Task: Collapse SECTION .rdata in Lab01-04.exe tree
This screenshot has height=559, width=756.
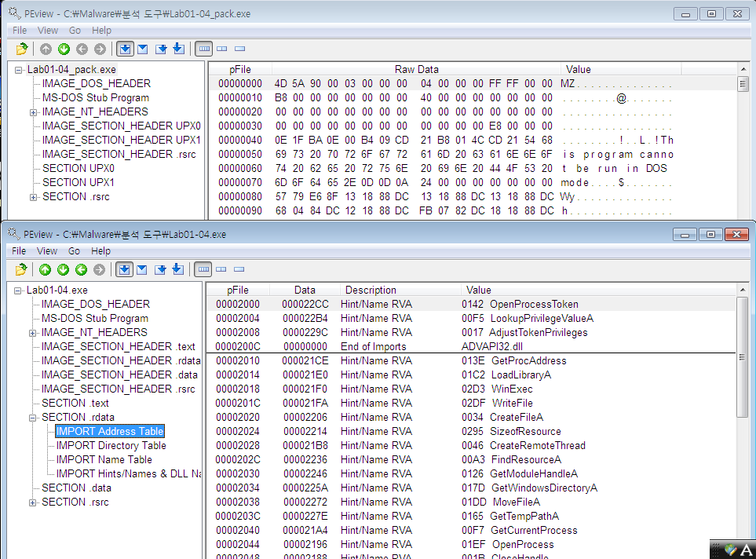Action: click(32, 418)
